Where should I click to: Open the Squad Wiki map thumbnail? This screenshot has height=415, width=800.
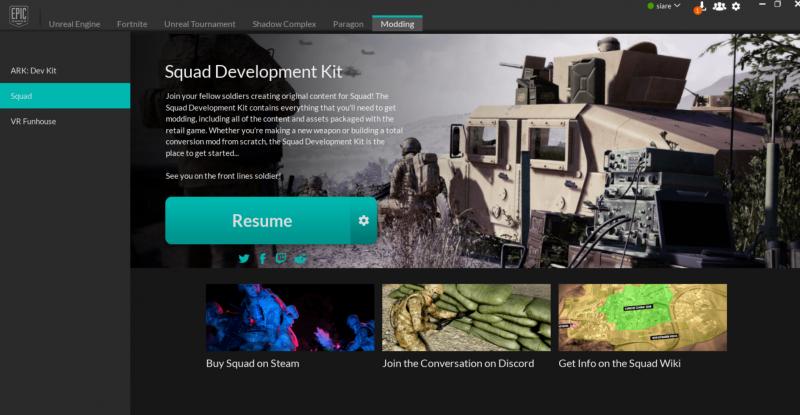point(642,318)
